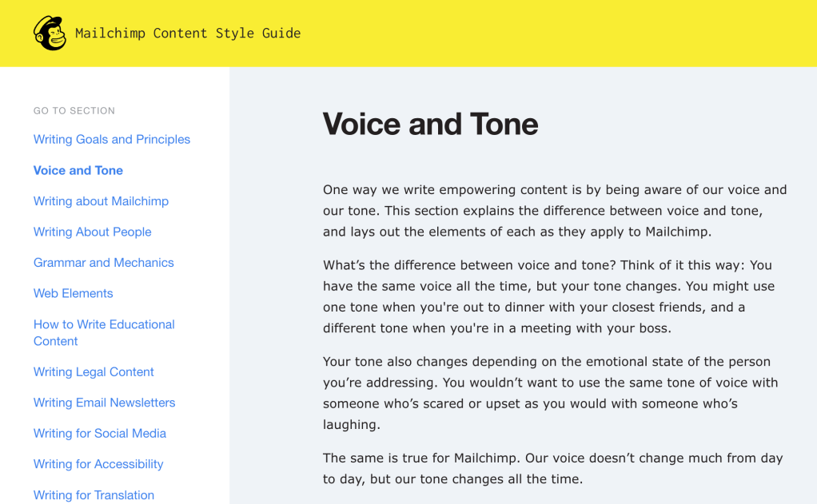This screenshot has height=504, width=817.
Task: Jump to the Web Elements section
Action: (73, 293)
